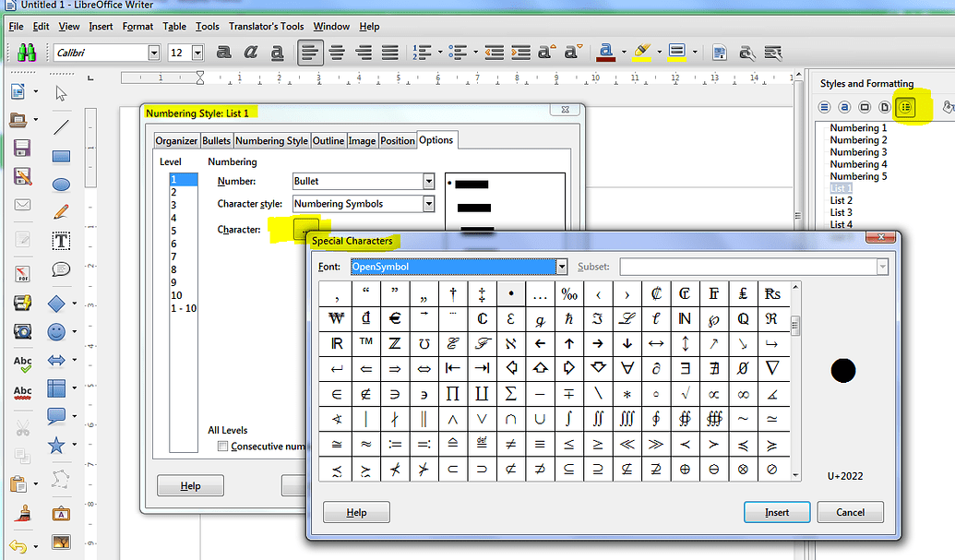Image resolution: width=955 pixels, height=560 pixels.
Task: Switch to the Bullets tab
Action: pos(216,140)
